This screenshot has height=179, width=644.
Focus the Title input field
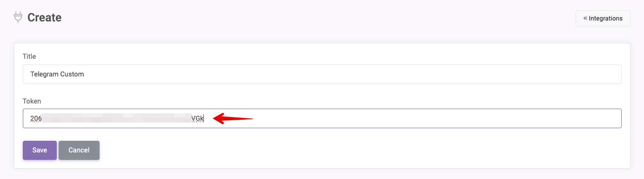322,74
